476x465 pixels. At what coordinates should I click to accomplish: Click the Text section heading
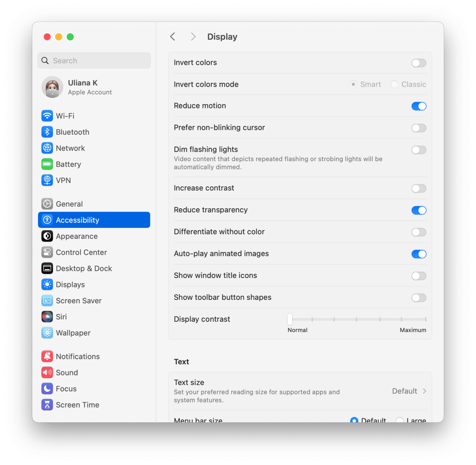coord(181,362)
